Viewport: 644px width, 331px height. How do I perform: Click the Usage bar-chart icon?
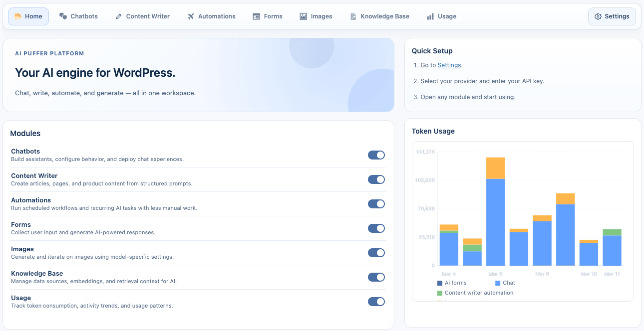[430, 16]
